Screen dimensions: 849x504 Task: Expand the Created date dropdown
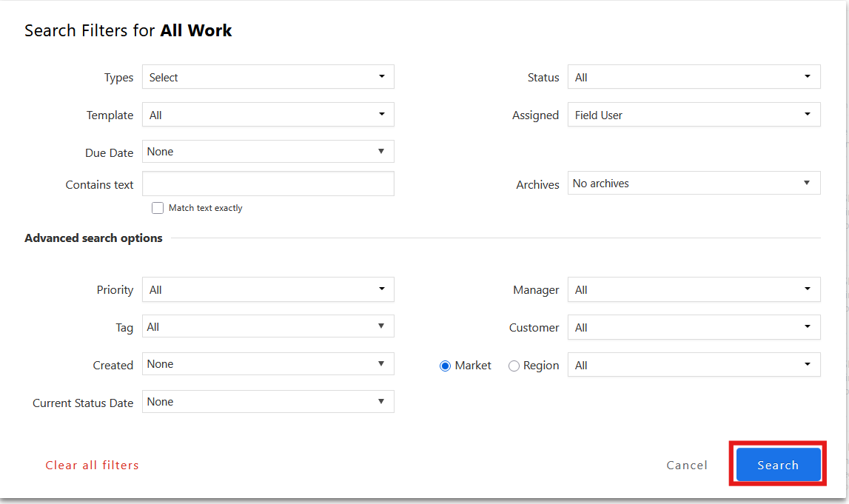click(267, 364)
